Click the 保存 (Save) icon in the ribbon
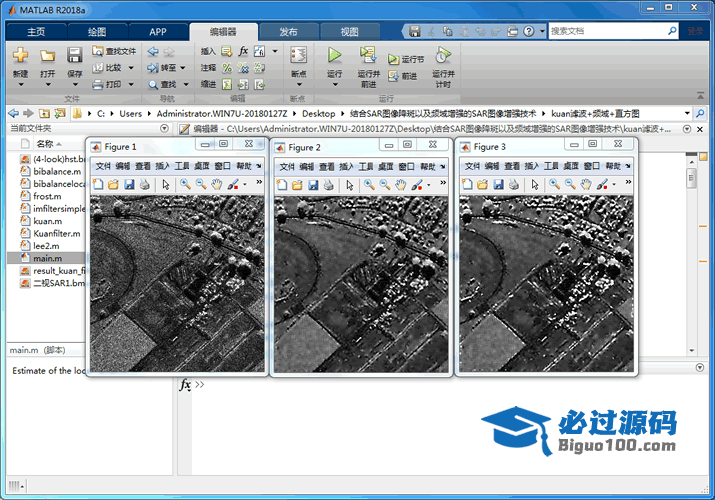715x500 pixels. [74, 55]
